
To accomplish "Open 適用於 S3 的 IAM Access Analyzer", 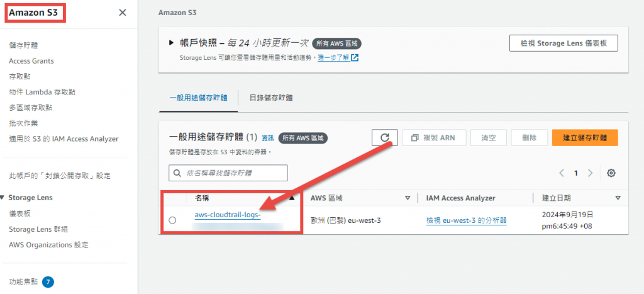I will (64, 139).
